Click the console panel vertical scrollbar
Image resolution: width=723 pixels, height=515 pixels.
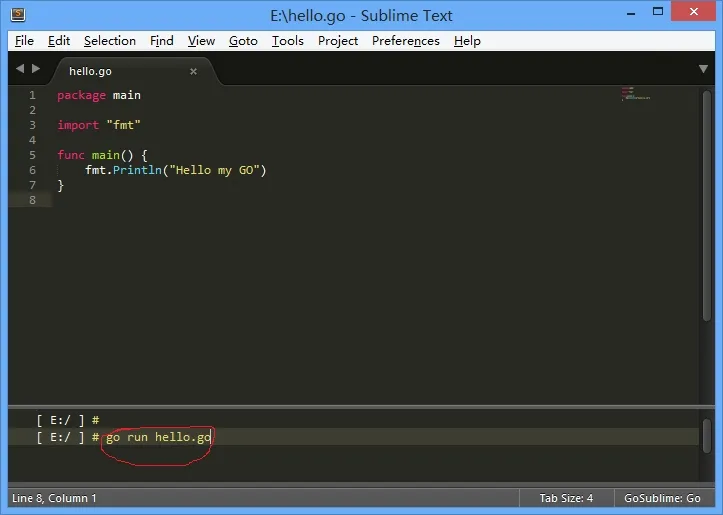[x=707, y=436]
